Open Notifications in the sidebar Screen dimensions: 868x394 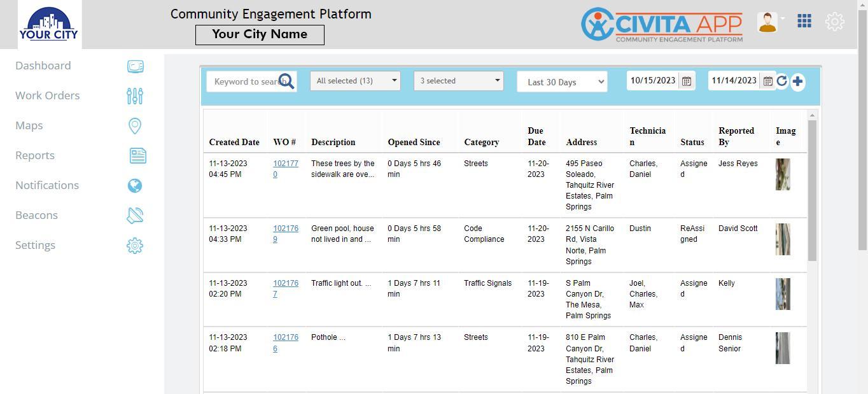pyautogui.click(x=47, y=185)
